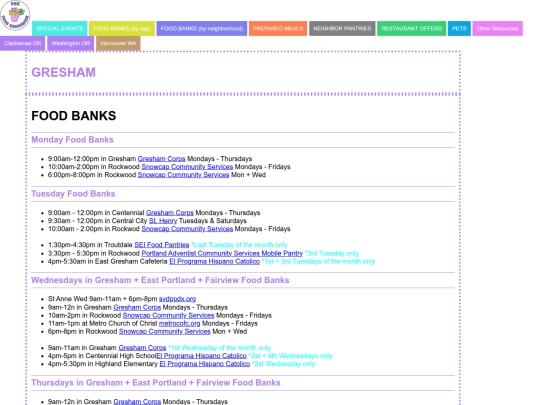Click '*1st + 3rd Tuesdays of the month only' note
Viewport: 540px width, 405px height.
tap(318, 261)
